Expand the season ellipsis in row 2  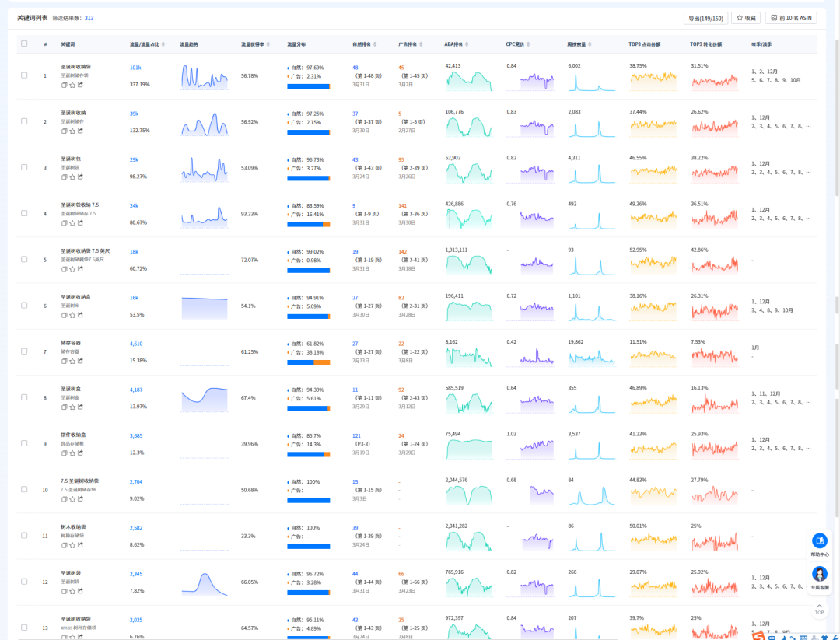point(808,127)
